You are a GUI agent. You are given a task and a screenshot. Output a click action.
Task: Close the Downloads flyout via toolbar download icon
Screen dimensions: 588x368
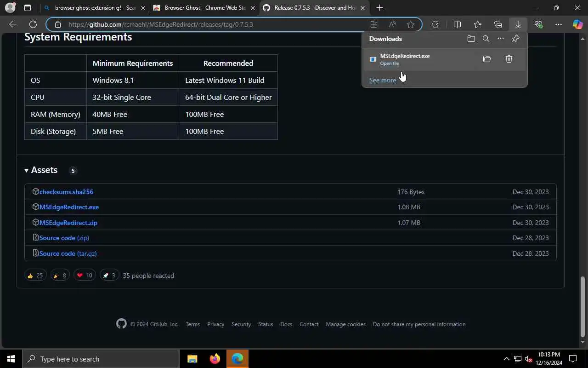518,24
